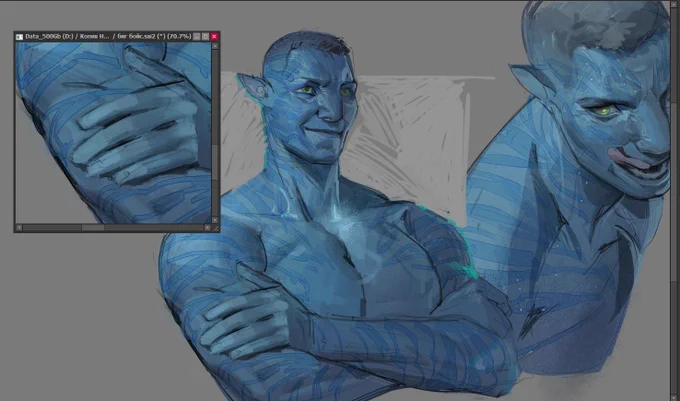
Task: Click the floating window resize grip
Action: (x=216, y=228)
